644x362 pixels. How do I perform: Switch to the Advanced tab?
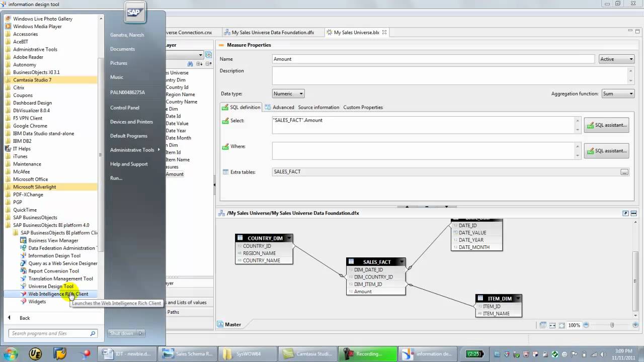click(x=280, y=107)
